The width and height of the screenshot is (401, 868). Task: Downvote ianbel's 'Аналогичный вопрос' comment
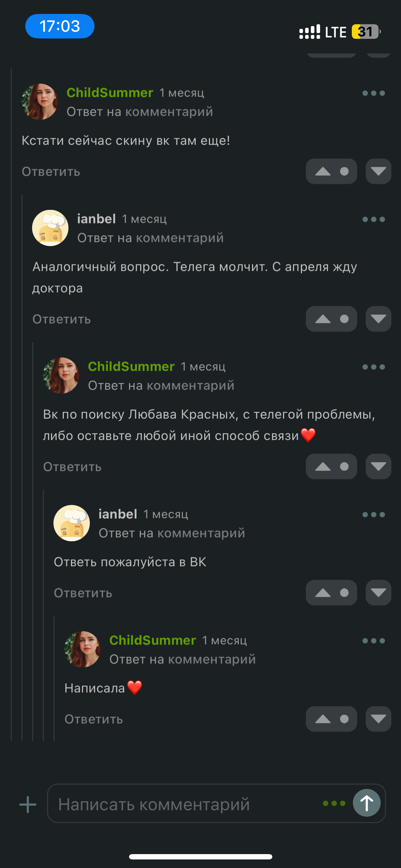[x=378, y=319]
